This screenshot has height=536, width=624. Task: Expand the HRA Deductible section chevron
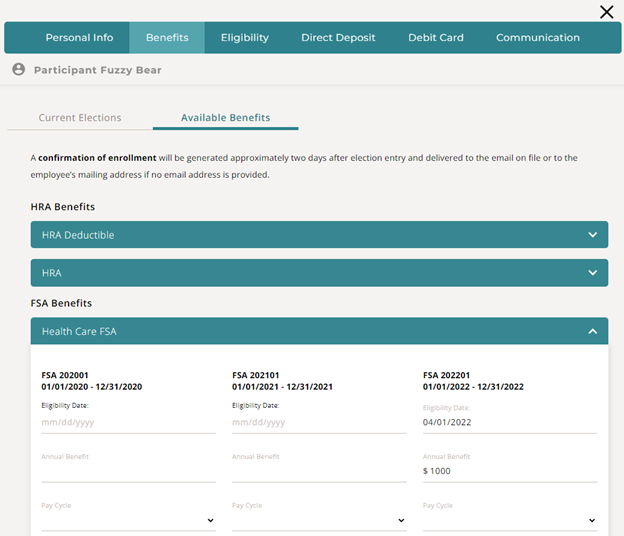[x=592, y=235]
